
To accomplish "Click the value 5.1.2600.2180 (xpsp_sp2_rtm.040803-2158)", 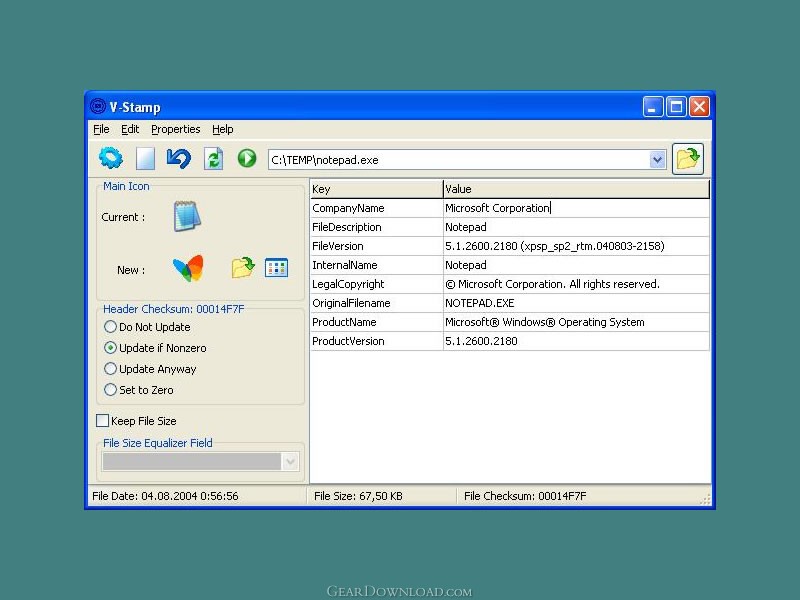I will (x=577, y=246).
